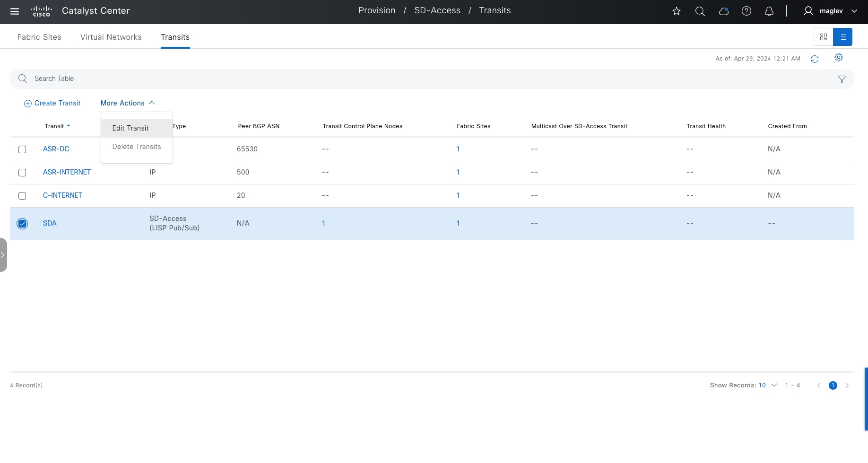This screenshot has width=868, height=463.
Task: Open fabric sites count for C-INTERNET
Action: 458,195
